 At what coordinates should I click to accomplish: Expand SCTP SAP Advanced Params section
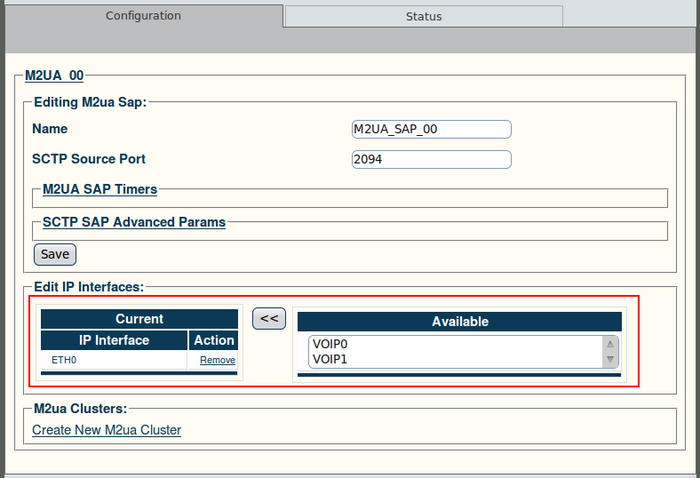tap(134, 222)
